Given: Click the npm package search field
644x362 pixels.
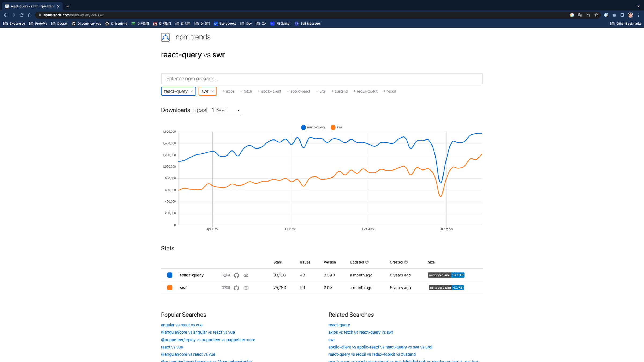Looking at the screenshot, I should pyautogui.click(x=321, y=79).
